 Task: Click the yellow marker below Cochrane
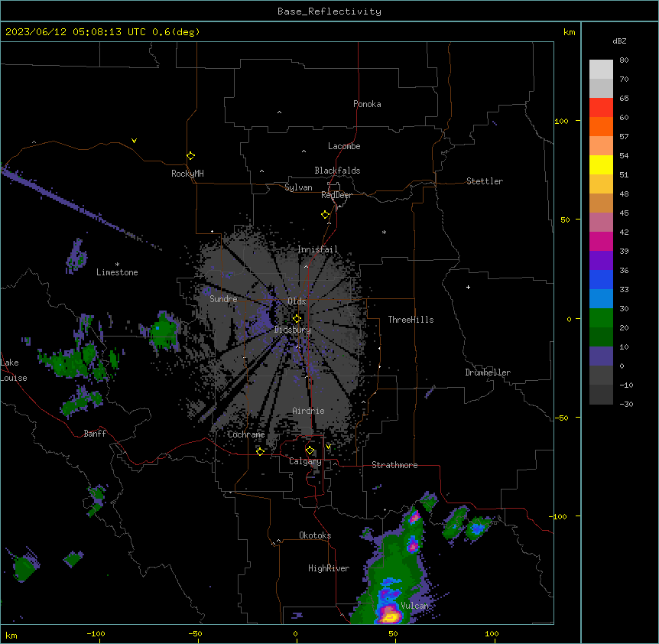point(260,451)
